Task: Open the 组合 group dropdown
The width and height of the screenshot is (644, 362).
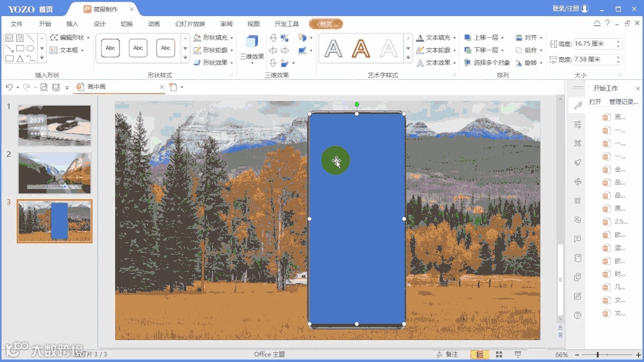Action: pyautogui.click(x=529, y=50)
